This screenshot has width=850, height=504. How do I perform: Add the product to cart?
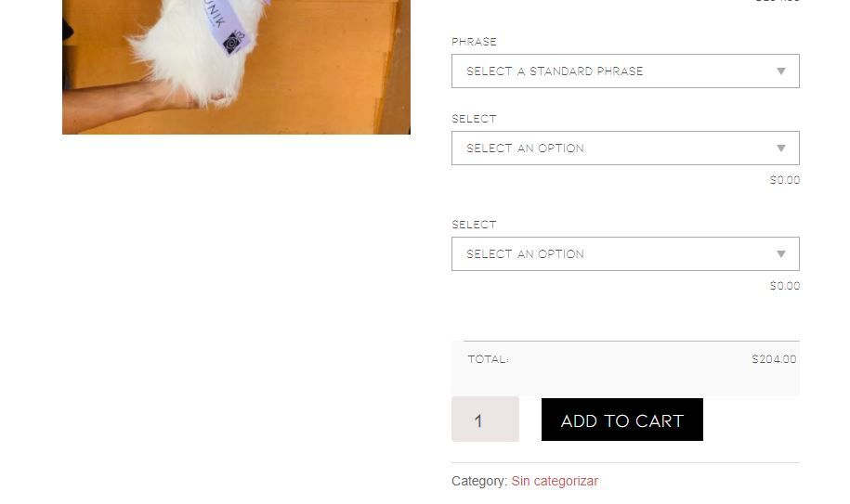(621, 420)
